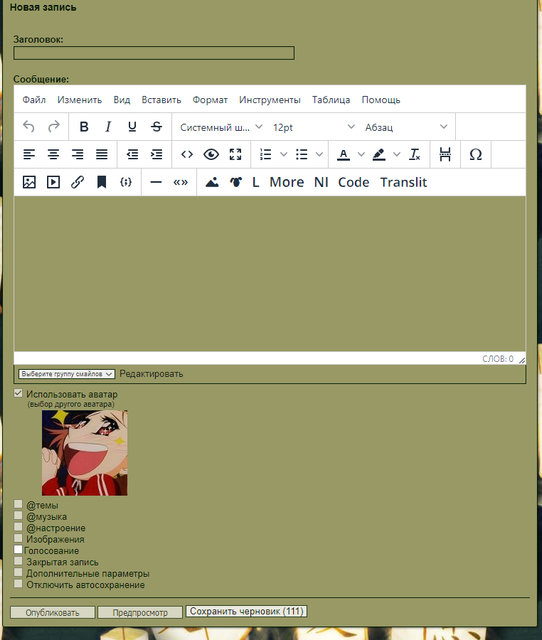Open the Вставить menu
Image resolution: width=542 pixels, height=640 pixels.
[161, 100]
